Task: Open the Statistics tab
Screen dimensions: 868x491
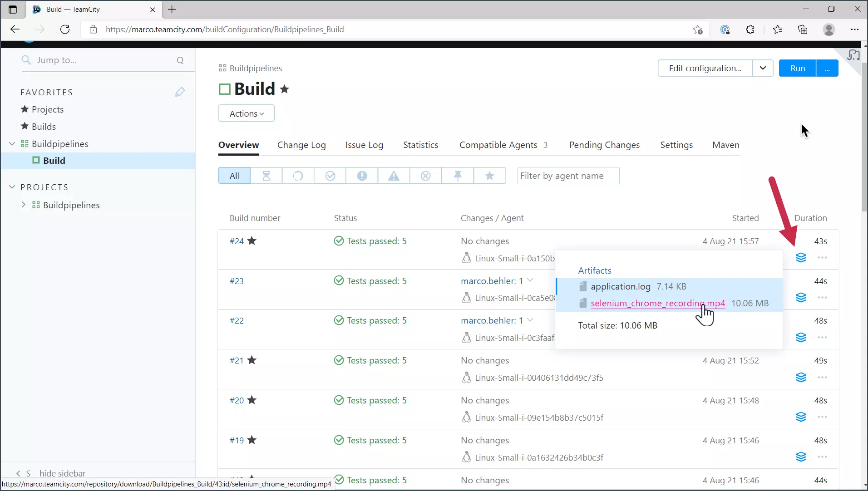Action: point(420,145)
